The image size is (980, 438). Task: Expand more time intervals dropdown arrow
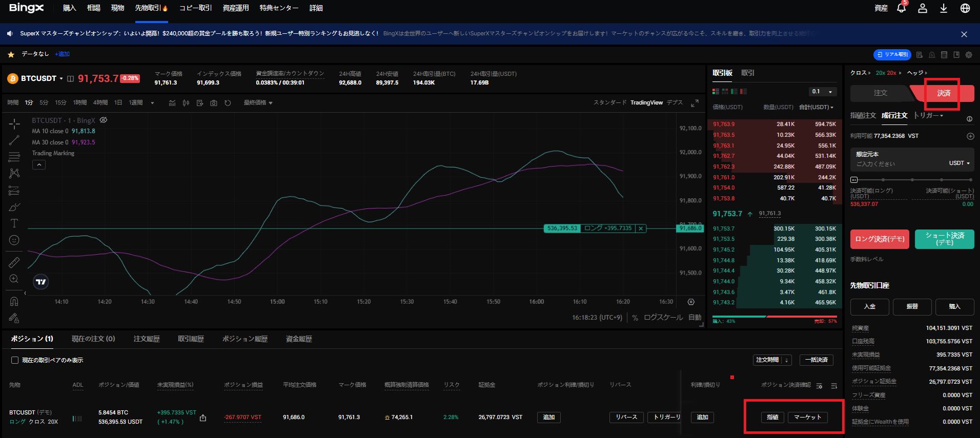coord(152,103)
